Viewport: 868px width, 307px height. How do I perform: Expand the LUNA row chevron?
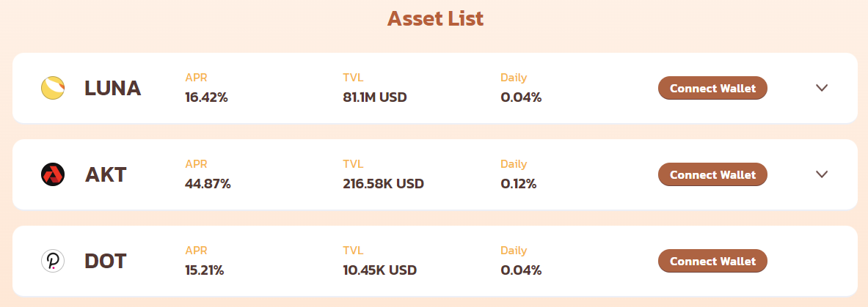point(822,87)
